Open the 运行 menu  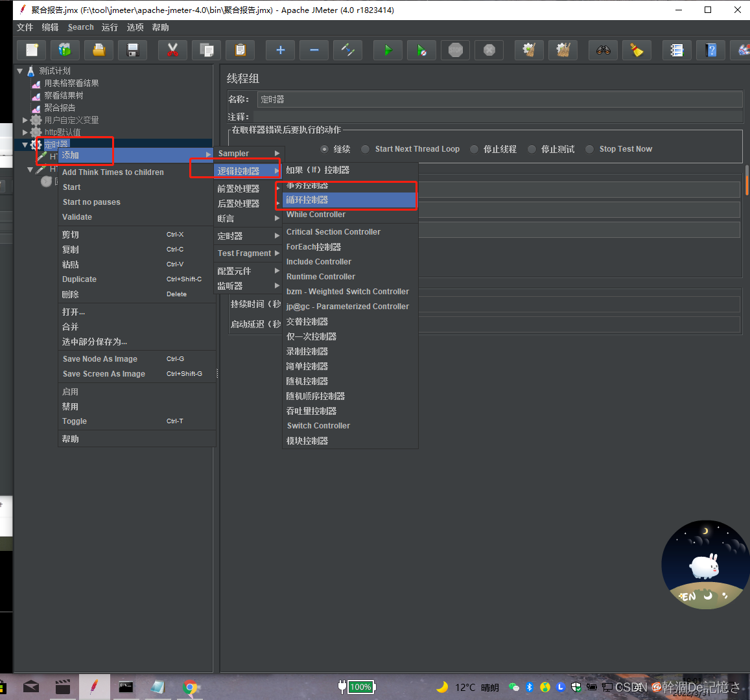[x=110, y=27]
